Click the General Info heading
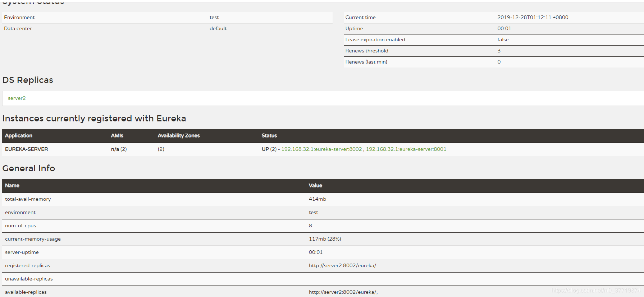Screen dimensions: 644x297 (29, 168)
